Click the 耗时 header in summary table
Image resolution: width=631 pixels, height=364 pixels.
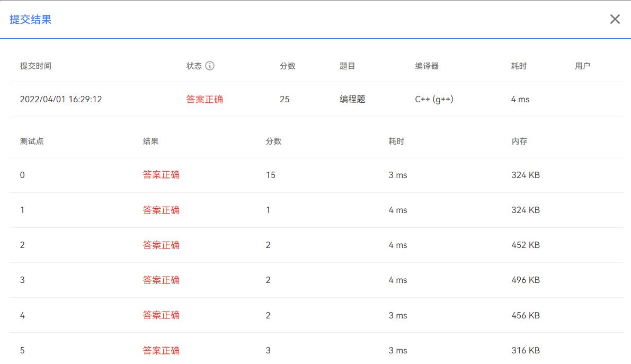519,66
